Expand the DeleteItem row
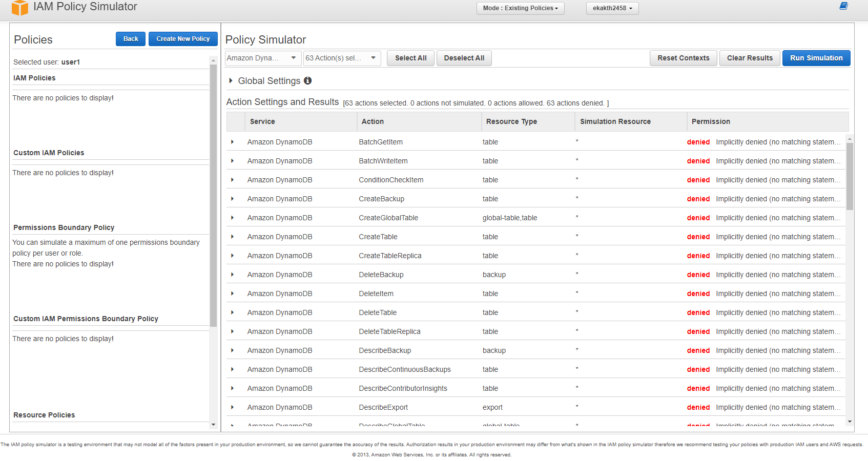This screenshot has height=461, width=868. (x=232, y=294)
